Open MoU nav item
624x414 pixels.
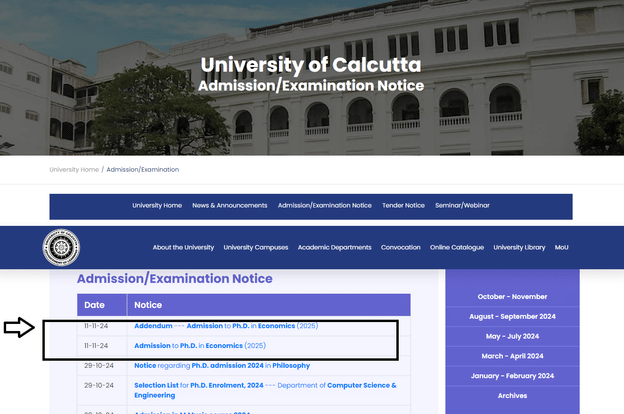point(562,247)
